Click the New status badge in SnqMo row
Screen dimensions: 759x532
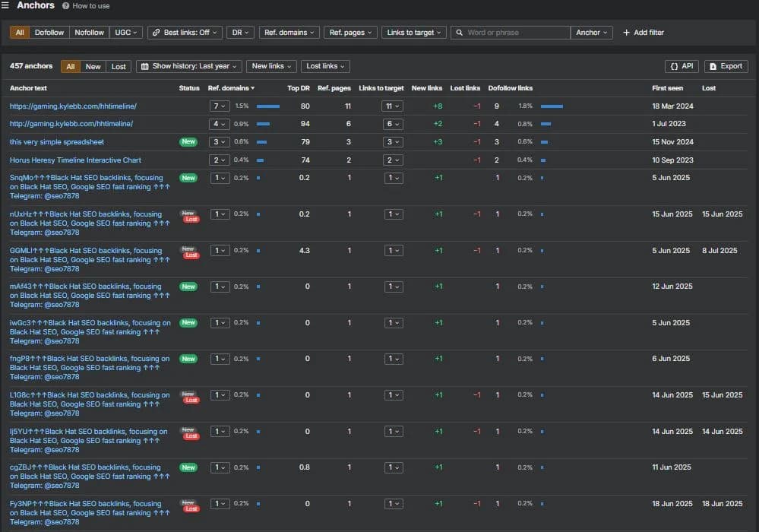pyautogui.click(x=188, y=178)
